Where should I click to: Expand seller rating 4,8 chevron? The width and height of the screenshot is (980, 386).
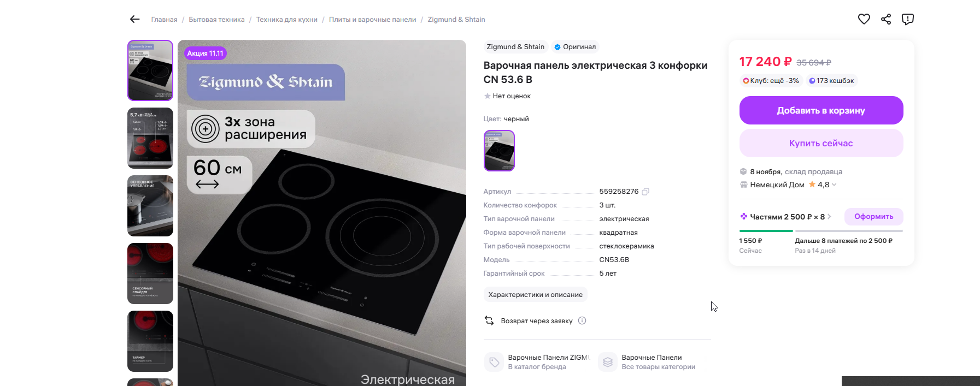[834, 185]
